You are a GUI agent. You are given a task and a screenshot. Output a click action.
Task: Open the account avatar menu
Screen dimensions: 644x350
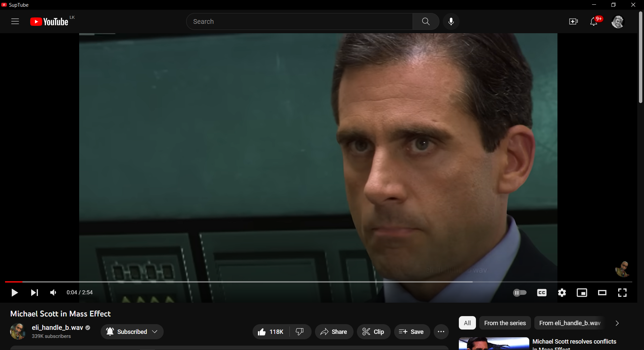[x=618, y=22]
